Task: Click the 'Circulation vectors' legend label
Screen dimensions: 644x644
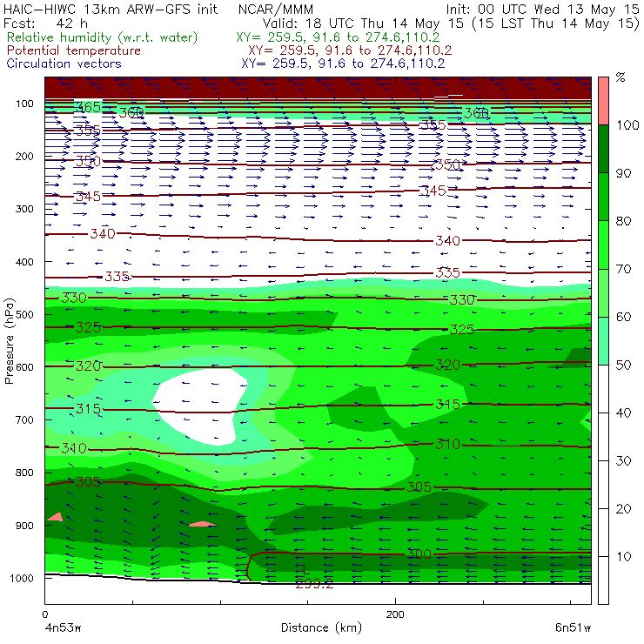Action: (64, 64)
